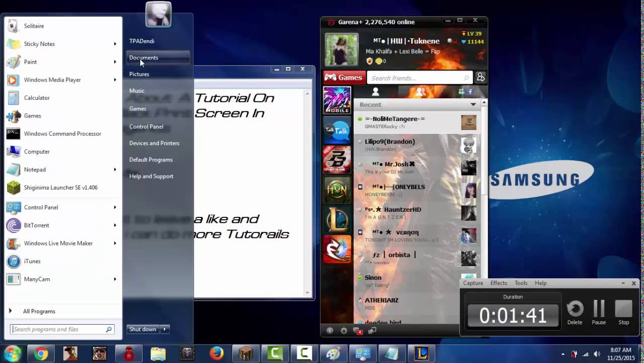Show hidden system tray icons
The width and height of the screenshot is (644, 363).
(x=563, y=354)
